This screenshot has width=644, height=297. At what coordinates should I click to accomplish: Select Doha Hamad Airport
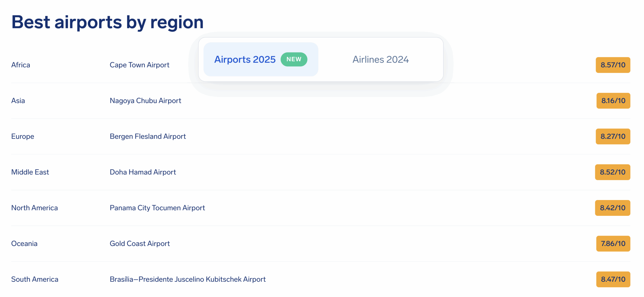[x=143, y=172]
